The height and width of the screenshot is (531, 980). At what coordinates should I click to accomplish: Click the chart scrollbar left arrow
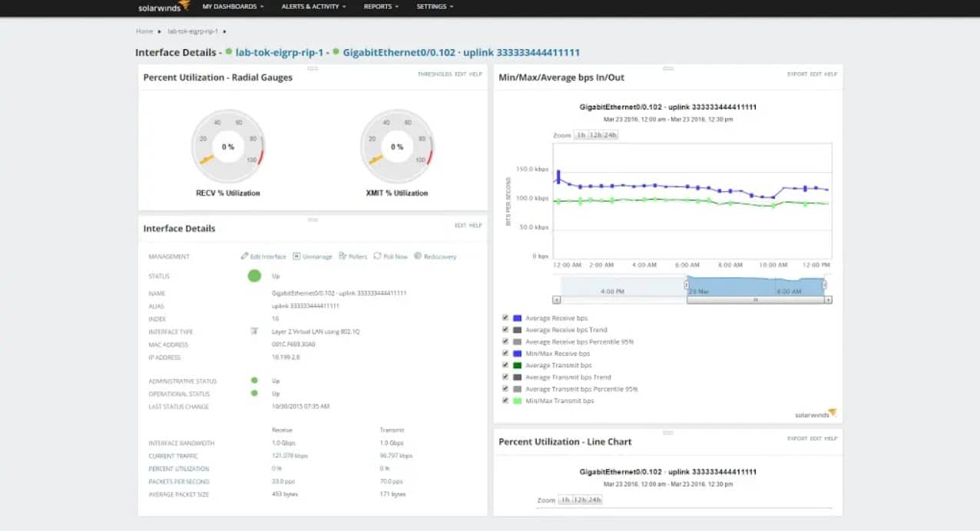[556, 300]
